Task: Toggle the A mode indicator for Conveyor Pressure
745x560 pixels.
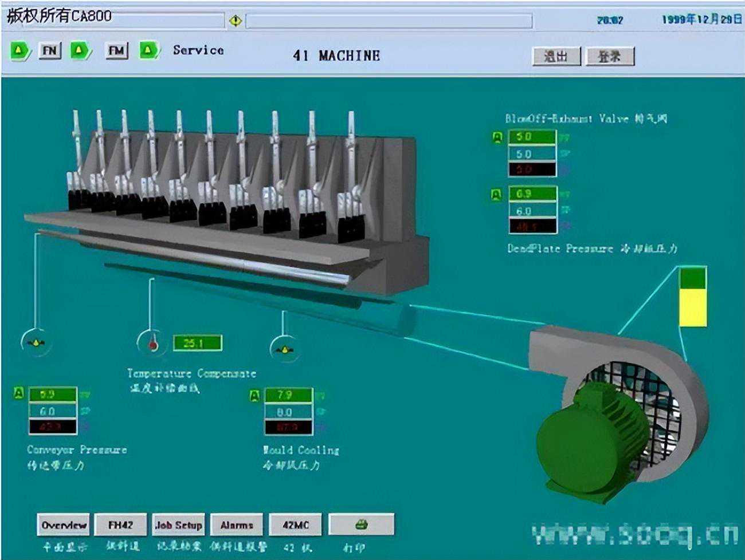Action: click(18, 394)
